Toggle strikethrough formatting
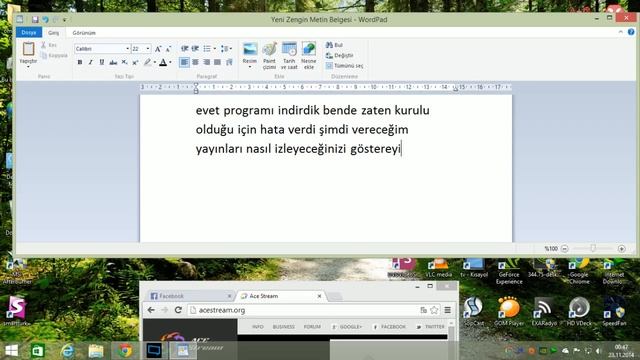 pos(113,62)
